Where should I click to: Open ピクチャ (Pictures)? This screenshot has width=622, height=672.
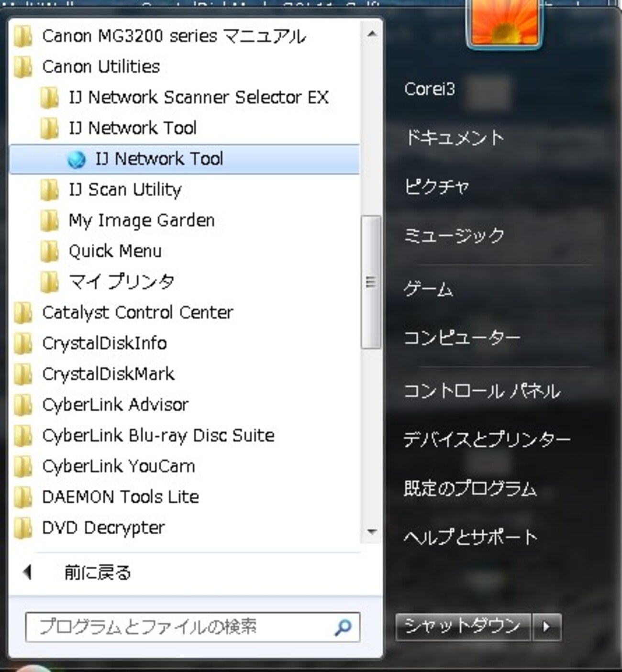[x=436, y=186]
